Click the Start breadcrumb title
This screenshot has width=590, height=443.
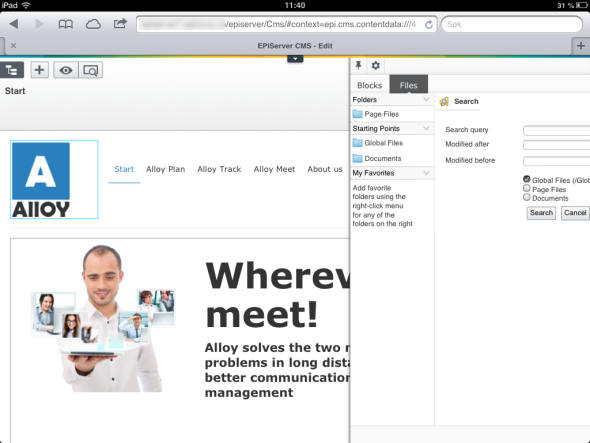(x=15, y=91)
